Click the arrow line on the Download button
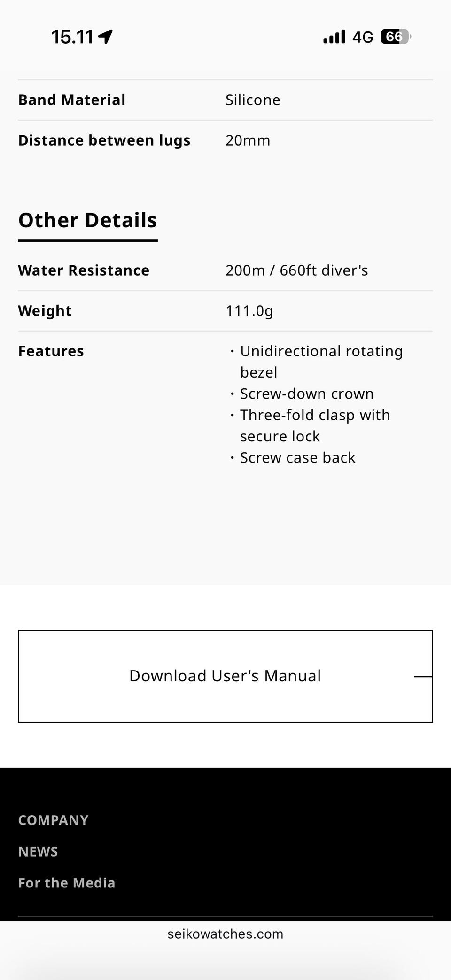Viewport: 451px width, 980px height. coord(422,677)
